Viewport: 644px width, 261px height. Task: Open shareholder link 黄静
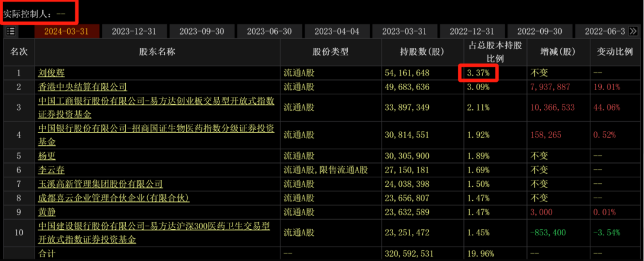click(47, 212)
